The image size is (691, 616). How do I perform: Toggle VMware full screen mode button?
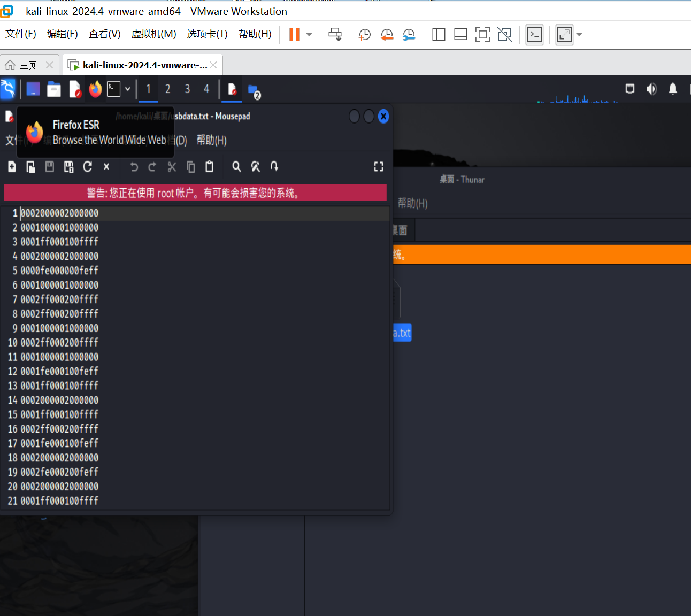pos(482,35)
